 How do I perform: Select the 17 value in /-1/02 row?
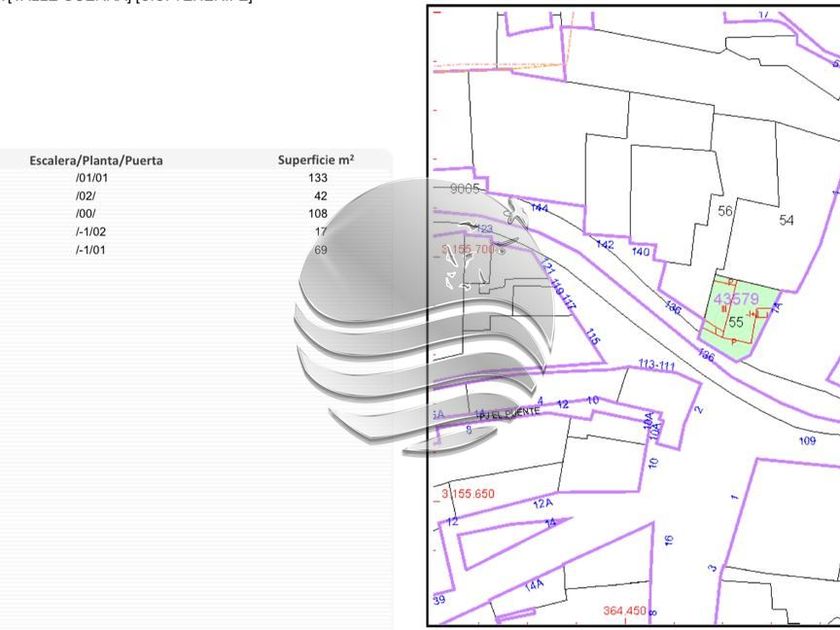click(x=321, y=232)
